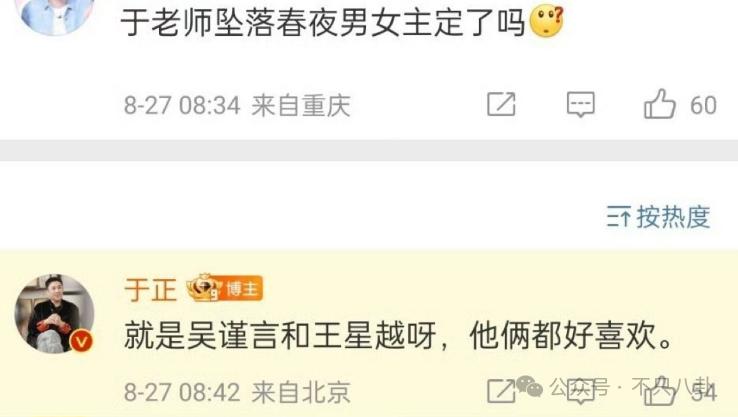Open the 按热度 sort options

(x=658, y=217)
